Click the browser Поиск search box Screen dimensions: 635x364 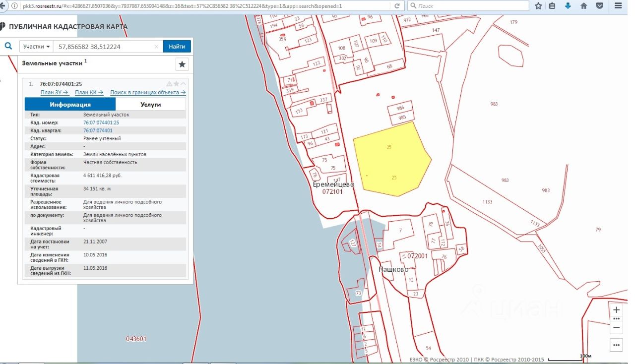469,6
